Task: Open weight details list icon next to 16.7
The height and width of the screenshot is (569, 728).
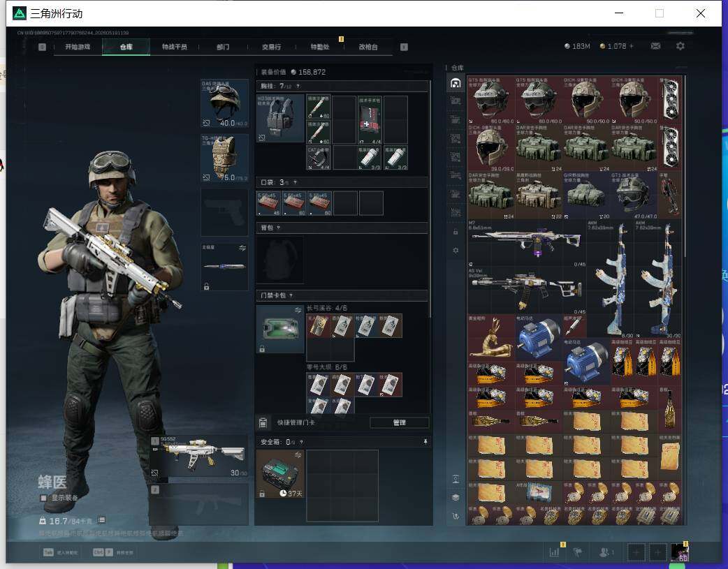Action: pyautogui.click(x=102, y=520)
